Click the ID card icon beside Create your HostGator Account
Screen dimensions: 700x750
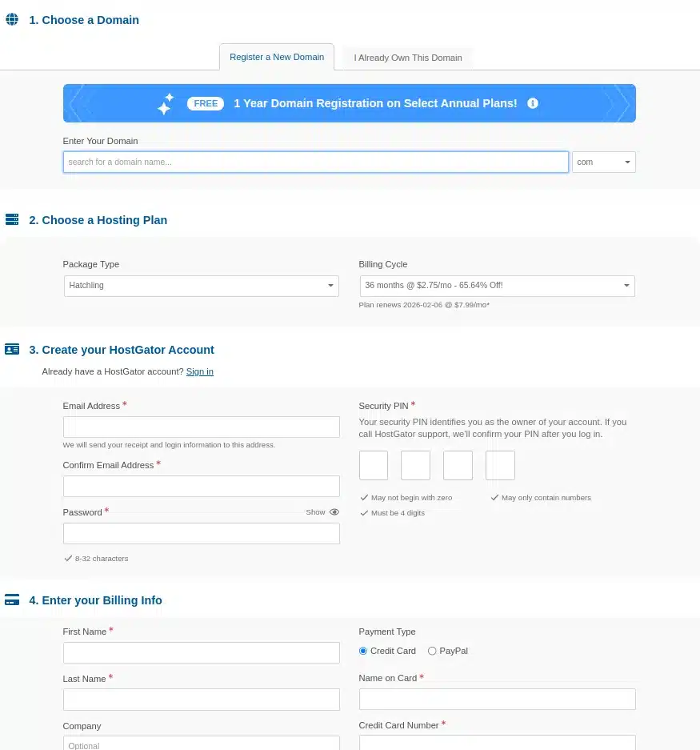(12, 349)
